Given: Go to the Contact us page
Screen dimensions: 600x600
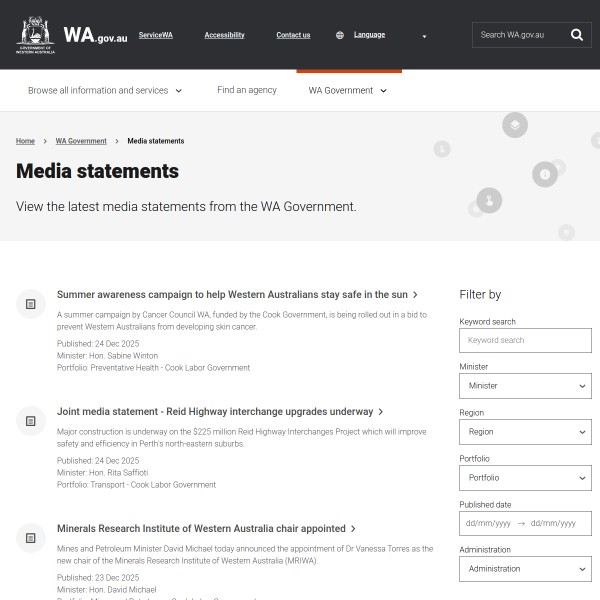Looking at the screenshot, I should 293,35.
